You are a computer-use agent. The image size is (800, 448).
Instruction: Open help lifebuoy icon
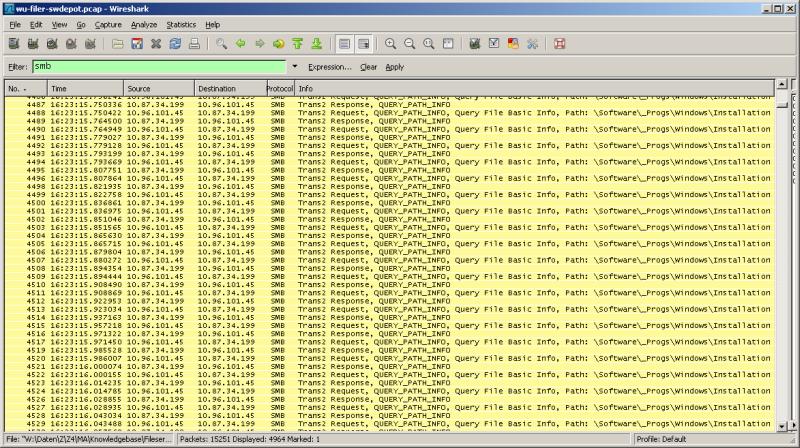(x=560, y=44)
